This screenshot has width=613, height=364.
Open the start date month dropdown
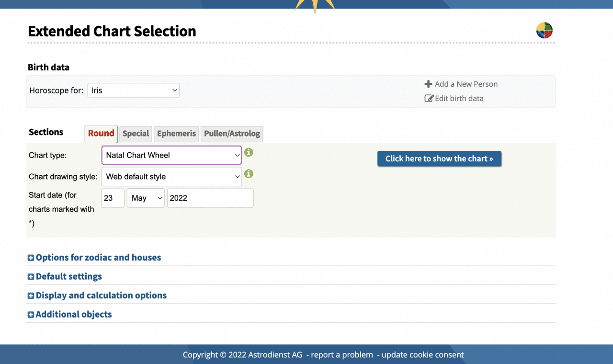point(146,198)
